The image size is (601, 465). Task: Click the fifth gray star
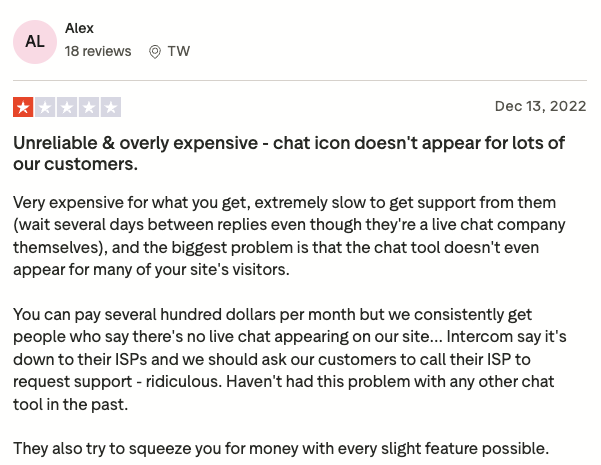point(111,107)
